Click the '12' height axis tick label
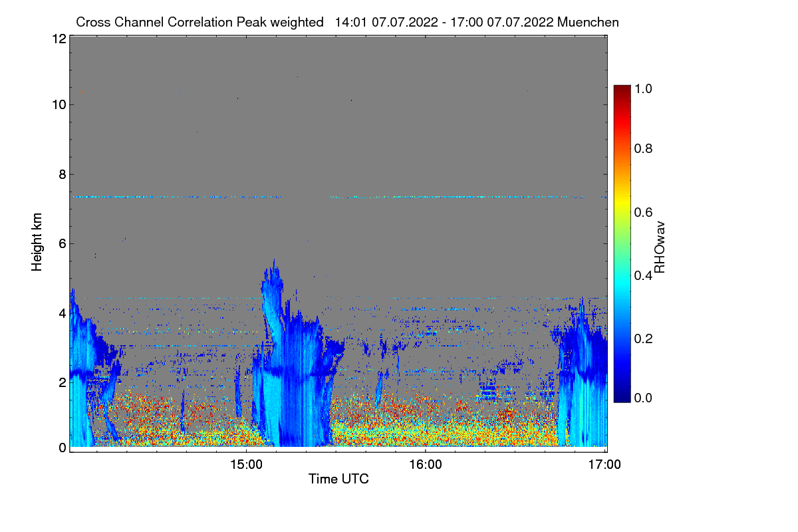Viewport: 798px width, 532px height. coord(58,39)
